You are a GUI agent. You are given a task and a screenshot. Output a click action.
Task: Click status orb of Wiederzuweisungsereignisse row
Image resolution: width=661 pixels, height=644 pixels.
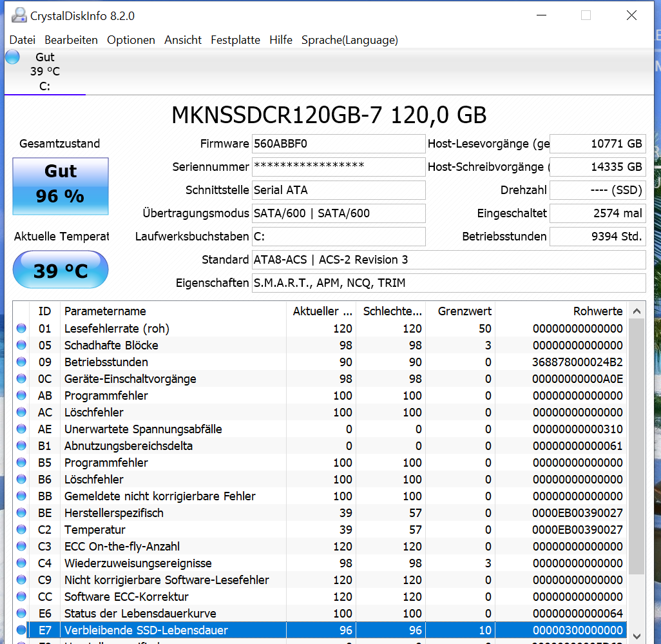tap(21, 563)
